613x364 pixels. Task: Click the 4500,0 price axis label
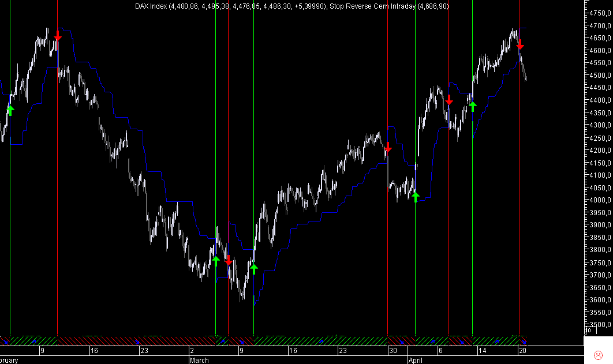coord(600,76)
